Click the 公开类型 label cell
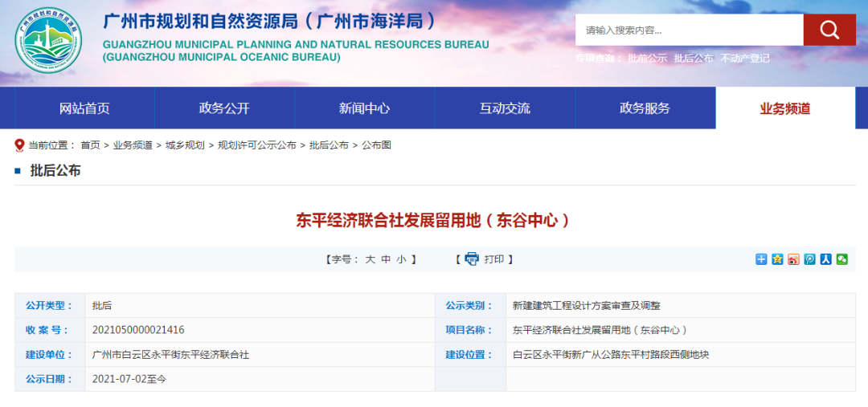 tap(50, 305)
